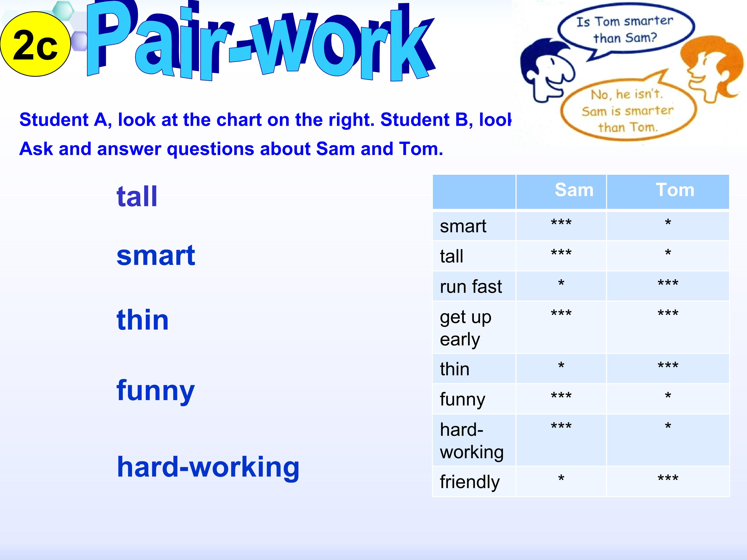747x560 pixels.
Task: Click the 'run fast' table row label
Action: tap(471, 287)
